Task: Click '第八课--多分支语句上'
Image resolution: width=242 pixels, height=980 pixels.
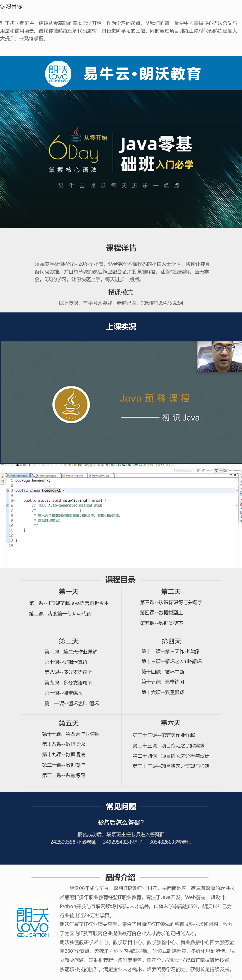Action: pyautogui.click(x=68, y=673)
